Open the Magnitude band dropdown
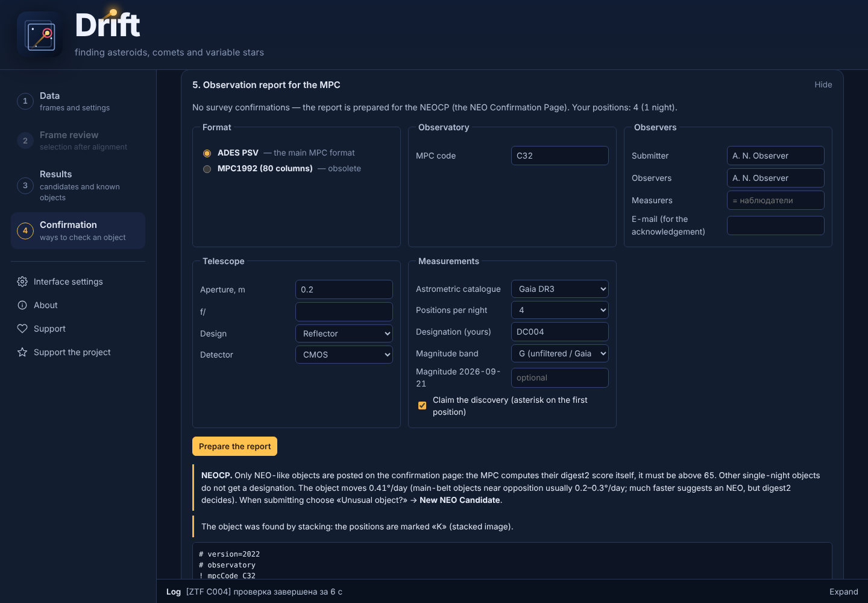The height and width of the screenshot is (603, 868). (x=560, y=353)
